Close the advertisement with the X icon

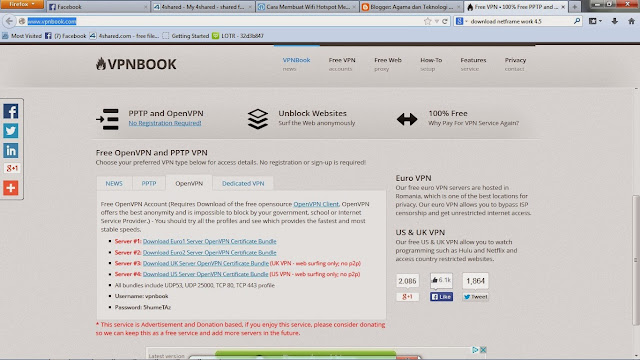483,350
